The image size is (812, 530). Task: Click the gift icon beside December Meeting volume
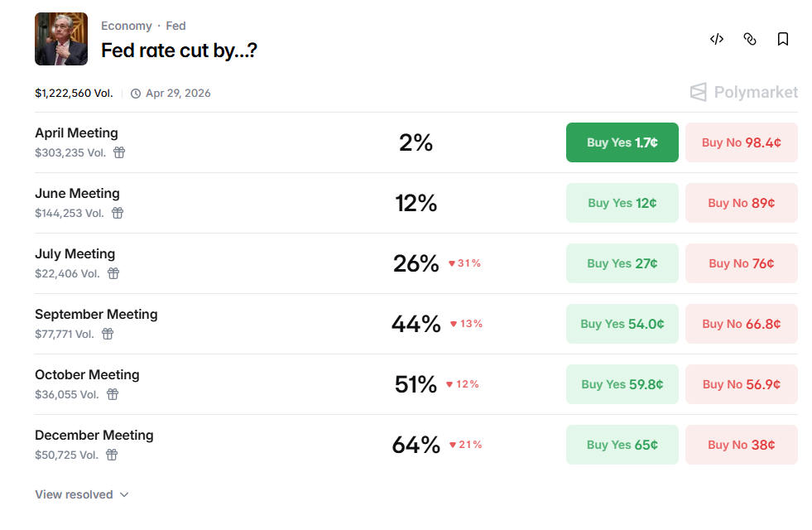coord(111,455)
